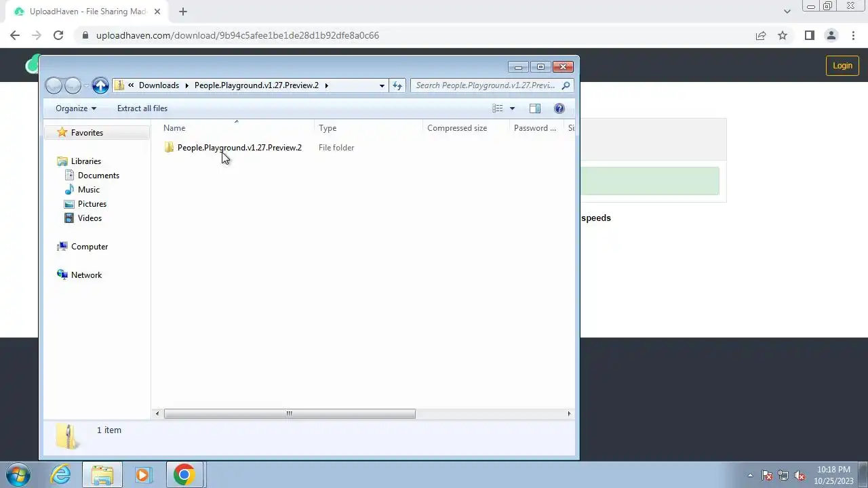Reload the Chrome page

(58, 35)
